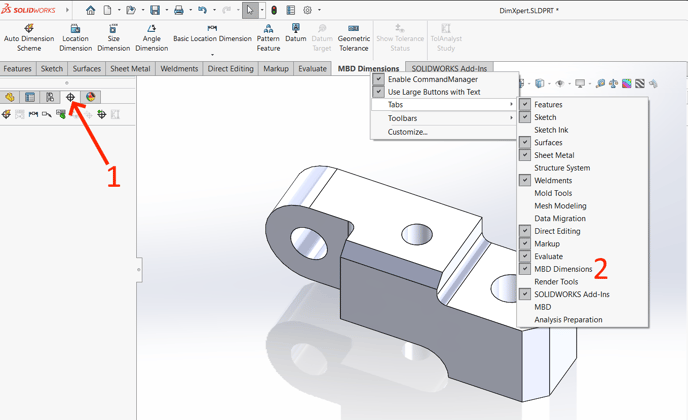Viewport: 688px width, 420px height.
Task: Open the New document dropdown arrow
Action: 119,10
